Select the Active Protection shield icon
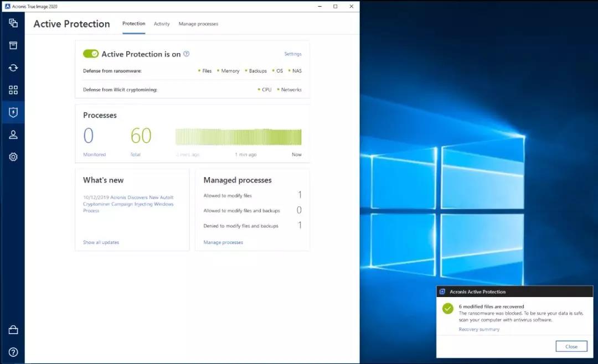Viewport: 598px width, 364px height. [13, 113]
